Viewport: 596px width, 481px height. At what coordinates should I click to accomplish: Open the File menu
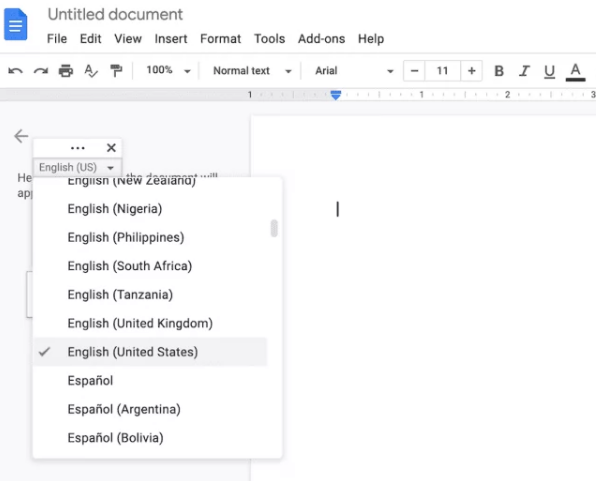[x=57, y=39]
